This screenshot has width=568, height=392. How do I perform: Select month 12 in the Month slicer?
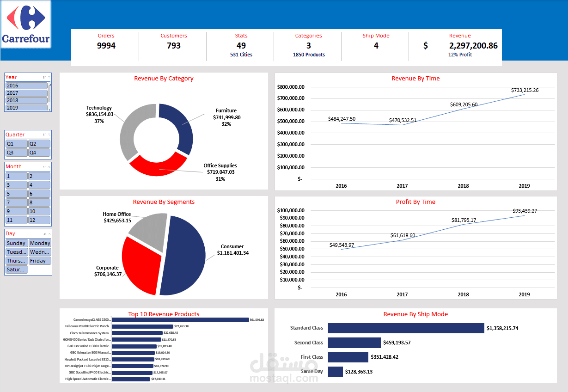[x=39, y=220]
